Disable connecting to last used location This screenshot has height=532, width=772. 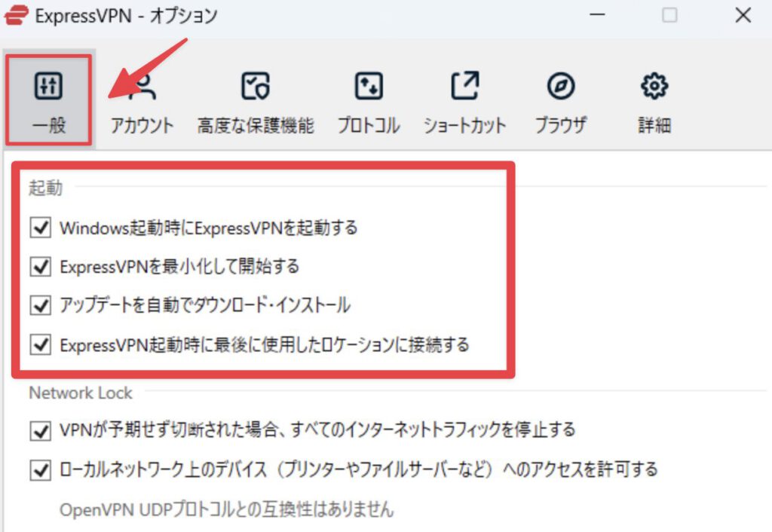[41, 344]
